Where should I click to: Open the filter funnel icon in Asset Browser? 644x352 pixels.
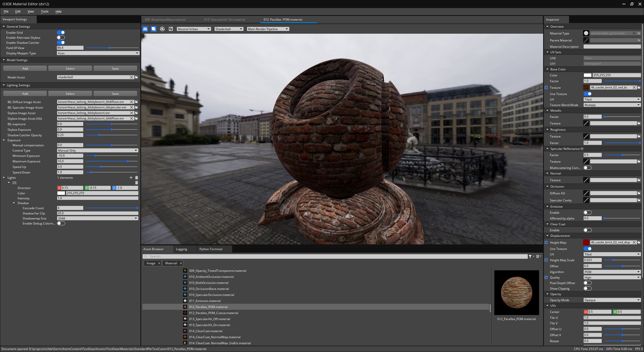(530, 256)
